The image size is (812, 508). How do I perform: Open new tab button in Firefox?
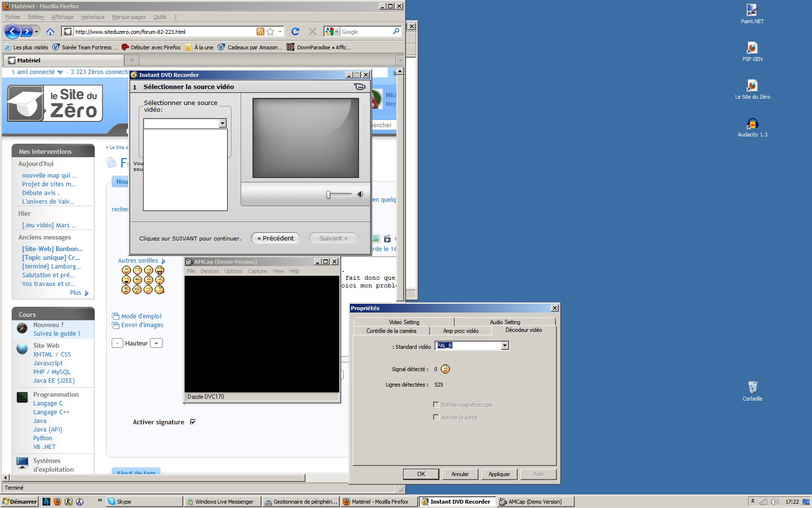click(x=131, y=60)
